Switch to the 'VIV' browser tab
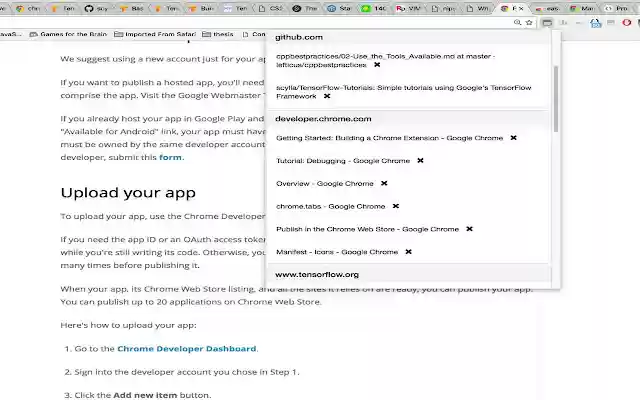Screen dimensions: 640x400 click(409, 8)
